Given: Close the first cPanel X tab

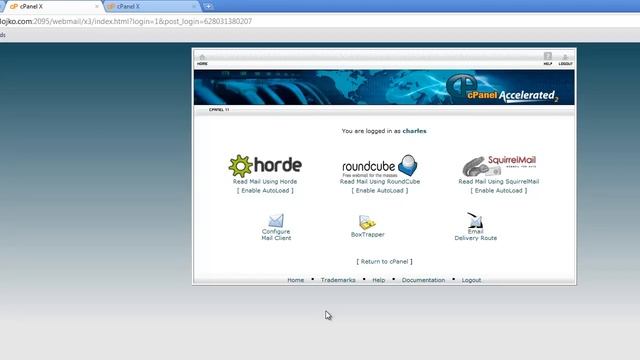Looking at the screenshot, I should coord(97,7).
